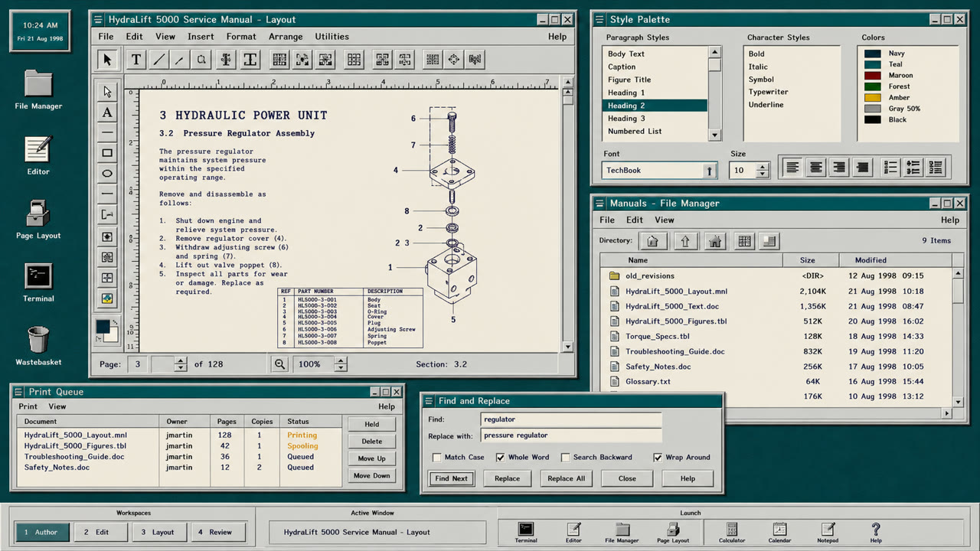
Task: Select the Text tool in the top toolbar
Action: (136, 59)
